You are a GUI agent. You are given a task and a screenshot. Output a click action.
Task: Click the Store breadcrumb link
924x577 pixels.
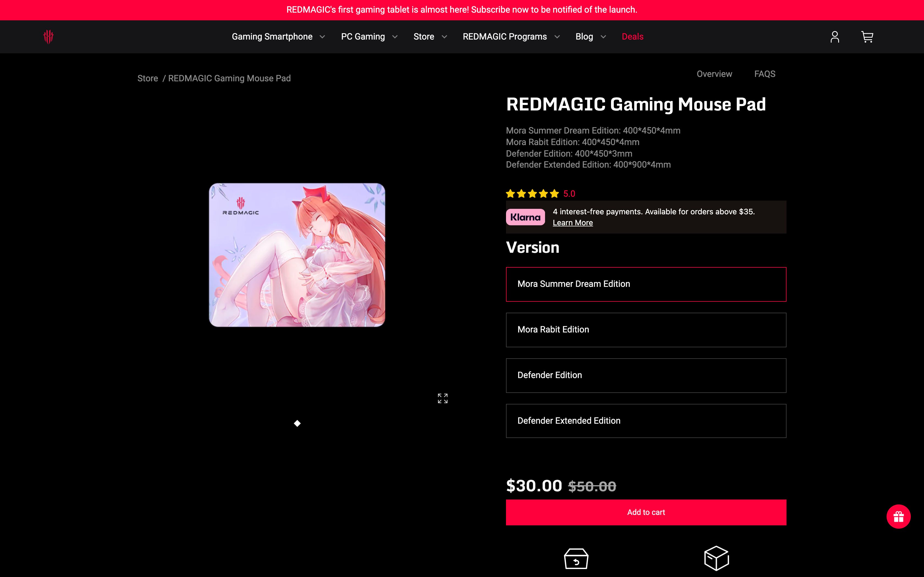click(148, 78)
